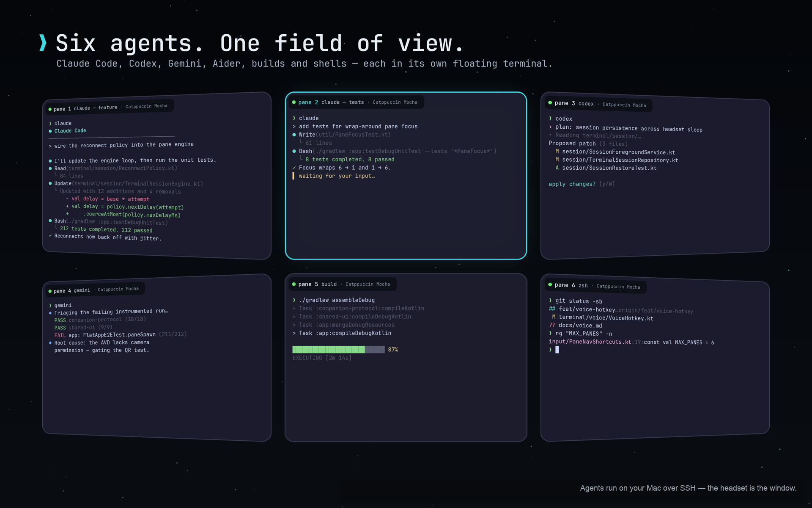Click '212 tests completed, 212 passed' in pane 1
Image resolution: width=812 pixels, height=508 pixels.
106,229
